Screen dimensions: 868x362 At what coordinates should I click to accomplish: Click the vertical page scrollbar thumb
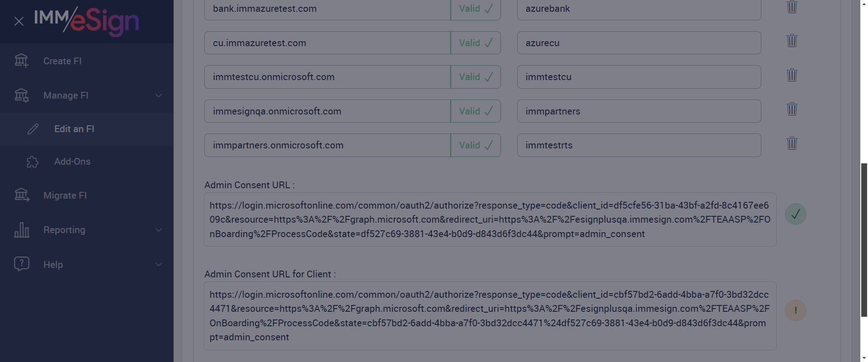(x=864, y=240)
